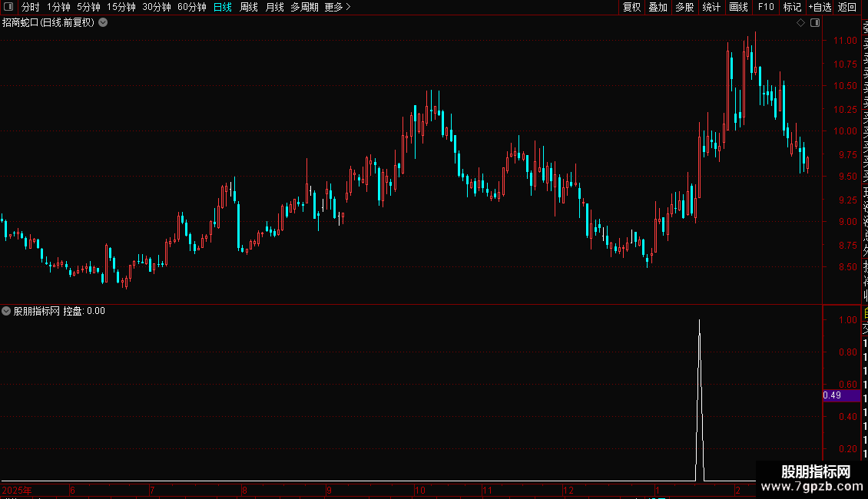The image size is (868, 499).
Task: Switch to 分时 view
Action: coord(31,7)
